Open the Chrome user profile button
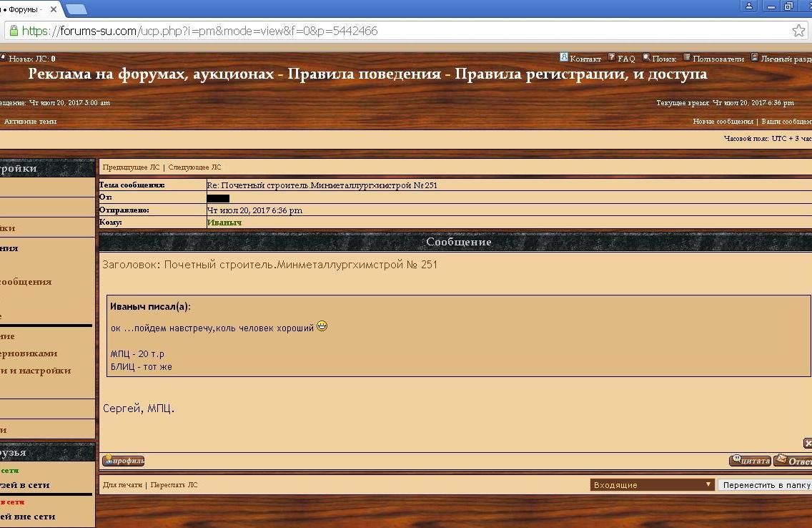This screenshot has height=528, width=812. click(x=749, y=6)
